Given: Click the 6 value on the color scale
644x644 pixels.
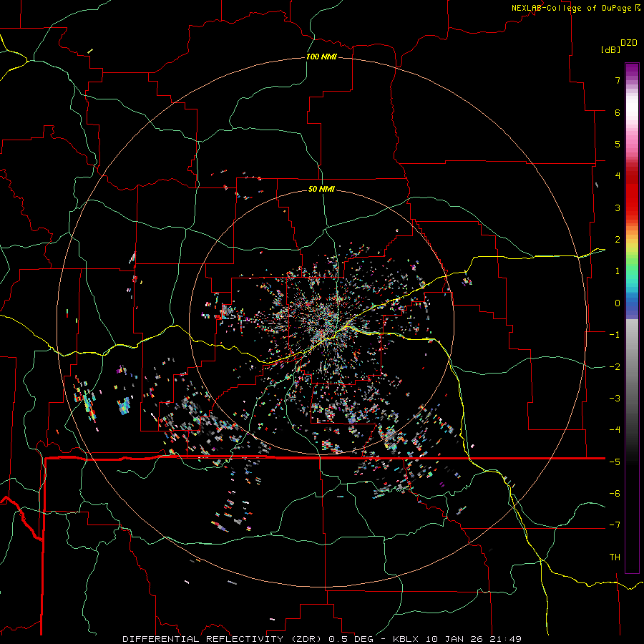Looking at the screenshot, I should pos(618,112).
